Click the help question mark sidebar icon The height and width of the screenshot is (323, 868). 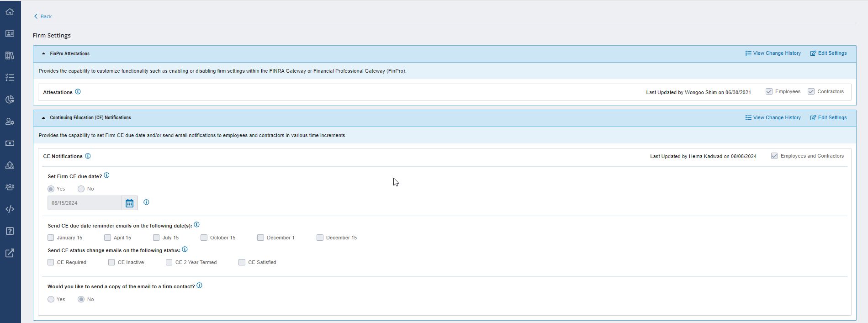[x=10, y=231]
